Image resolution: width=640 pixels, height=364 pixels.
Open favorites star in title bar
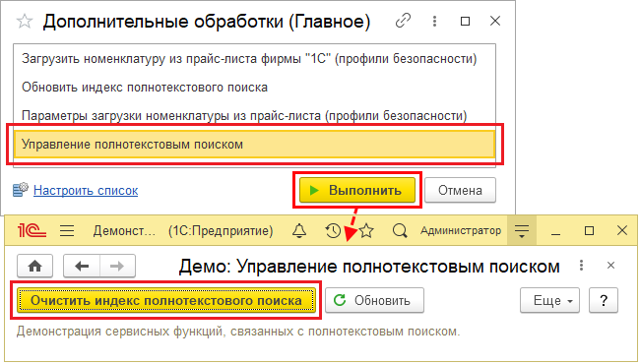pyautogui.click(x=366, y=231)
